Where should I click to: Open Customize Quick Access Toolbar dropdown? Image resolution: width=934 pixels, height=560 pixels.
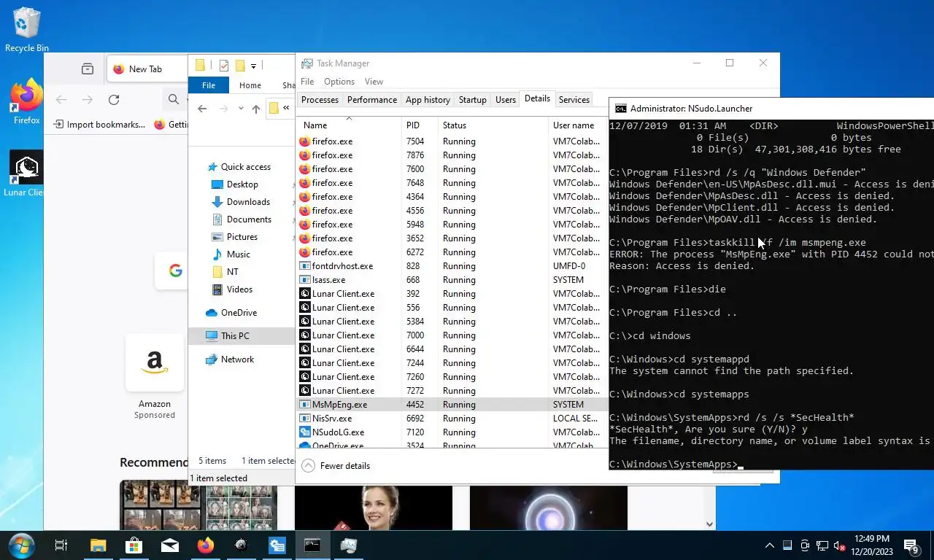tap(253, 66)
